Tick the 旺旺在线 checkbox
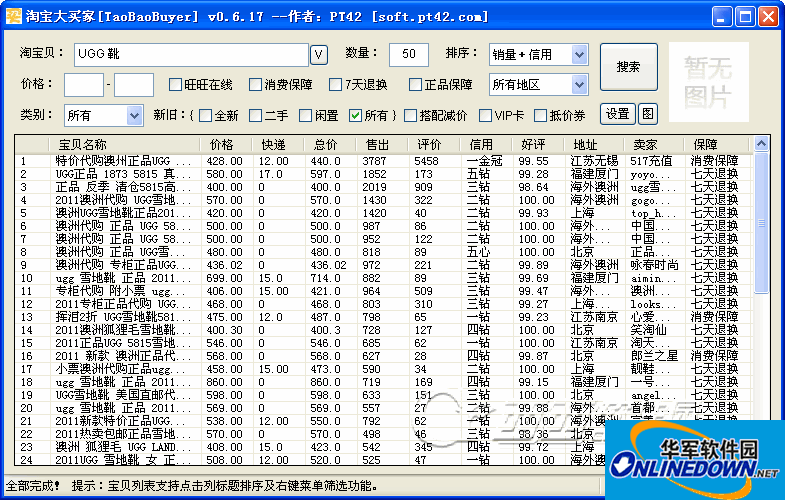785x500 pixels. [x=175, y=85]
